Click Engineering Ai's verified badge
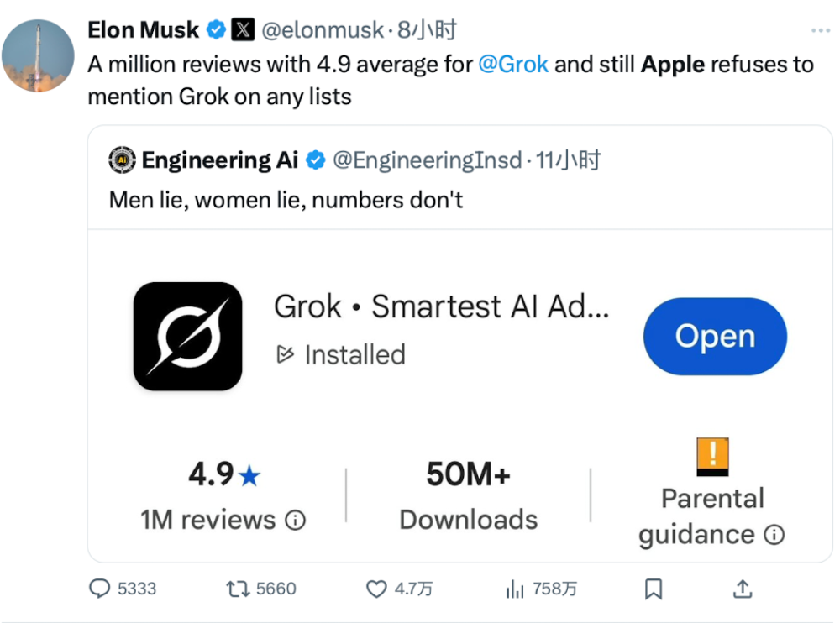 pyautogui.click(x=316, y=160)
